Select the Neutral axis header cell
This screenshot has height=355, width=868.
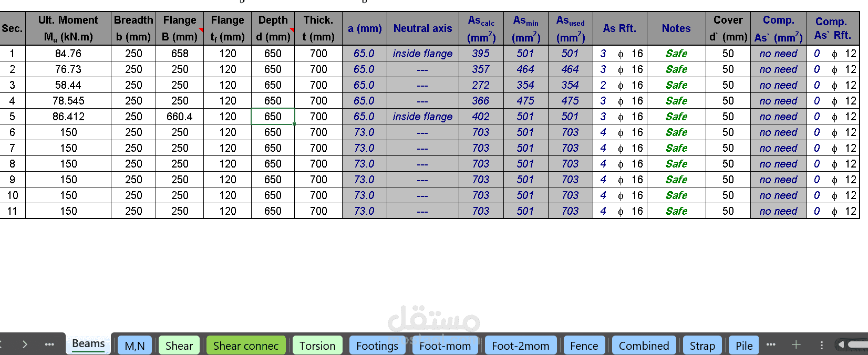point(423,28)
